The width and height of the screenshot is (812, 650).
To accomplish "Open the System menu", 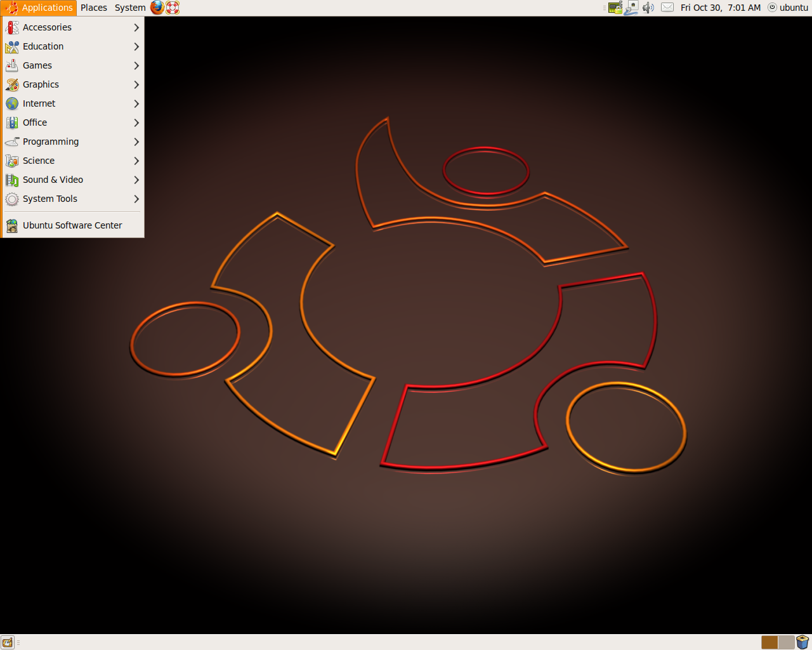I will pos(130,8).
